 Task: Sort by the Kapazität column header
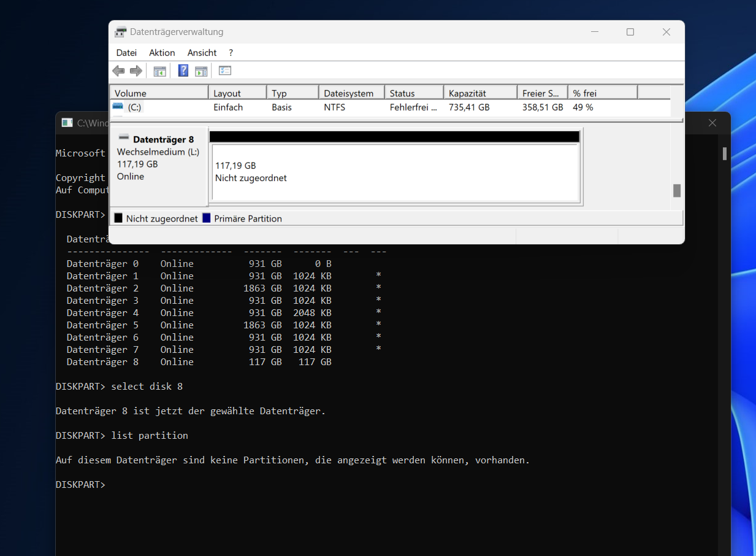click(481, 93)
